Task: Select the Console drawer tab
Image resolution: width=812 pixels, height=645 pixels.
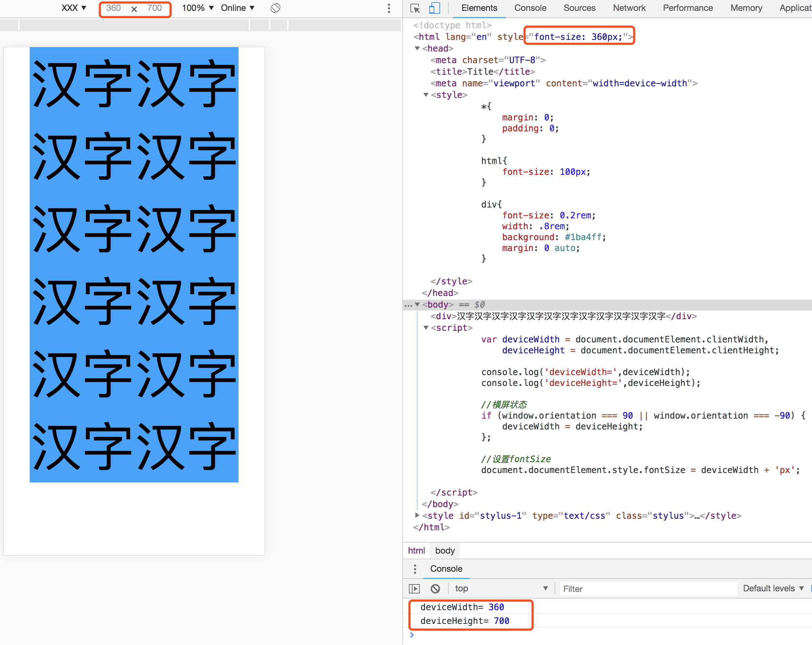Action: 446,569
